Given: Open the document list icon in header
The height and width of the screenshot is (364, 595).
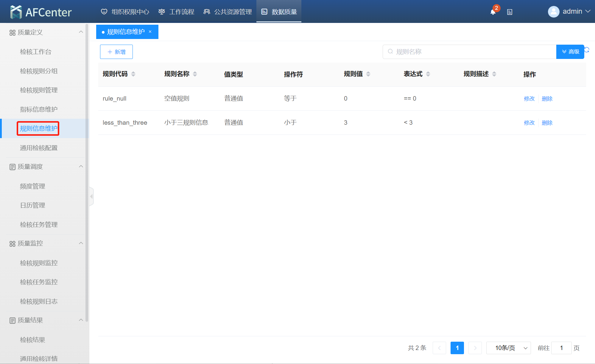Looking at the screenshot, I should click(510, 12).
